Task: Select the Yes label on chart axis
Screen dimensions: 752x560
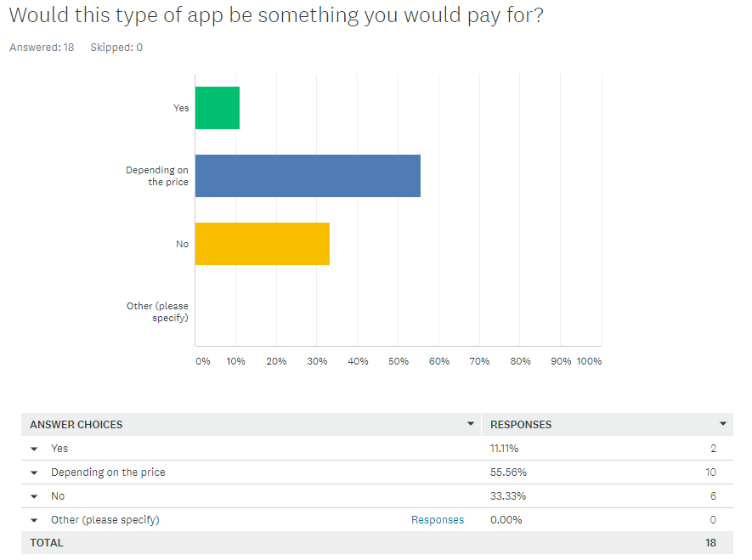Action: [181, 108]
